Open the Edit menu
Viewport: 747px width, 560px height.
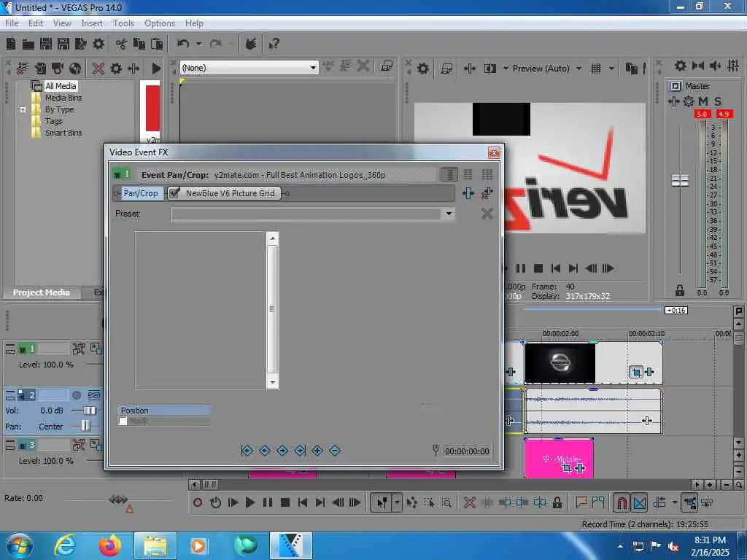35,23
